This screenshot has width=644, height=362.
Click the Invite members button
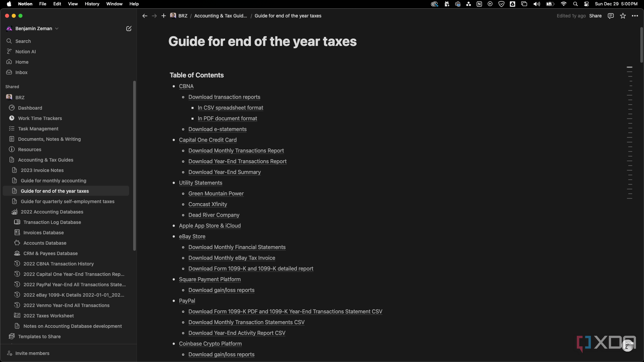[32, 353]
